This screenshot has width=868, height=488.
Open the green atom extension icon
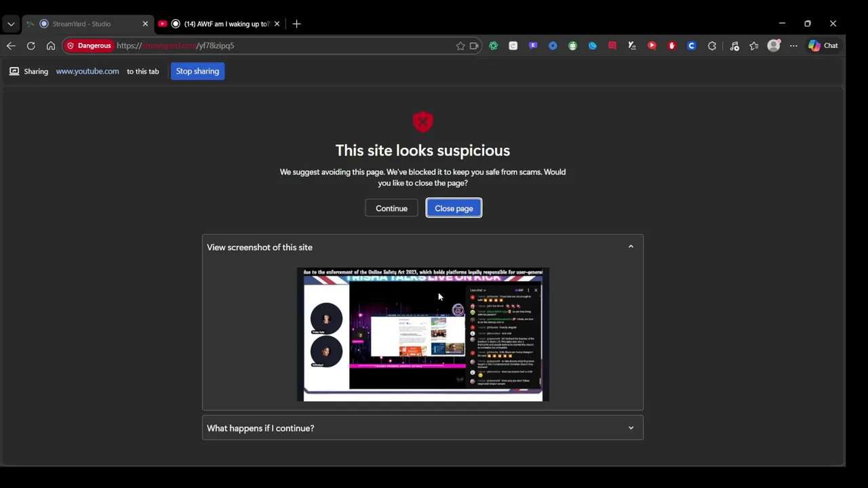[x=493, y=45]
